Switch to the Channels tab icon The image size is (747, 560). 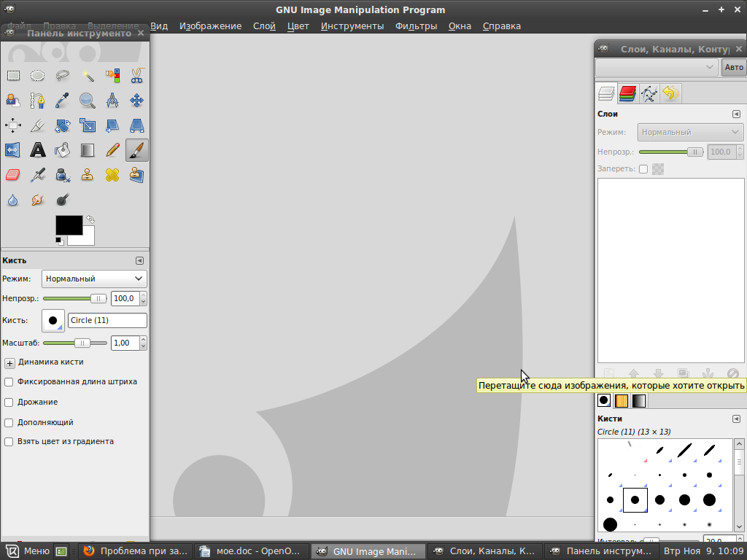pyautogui.click(x=627, y=93)
